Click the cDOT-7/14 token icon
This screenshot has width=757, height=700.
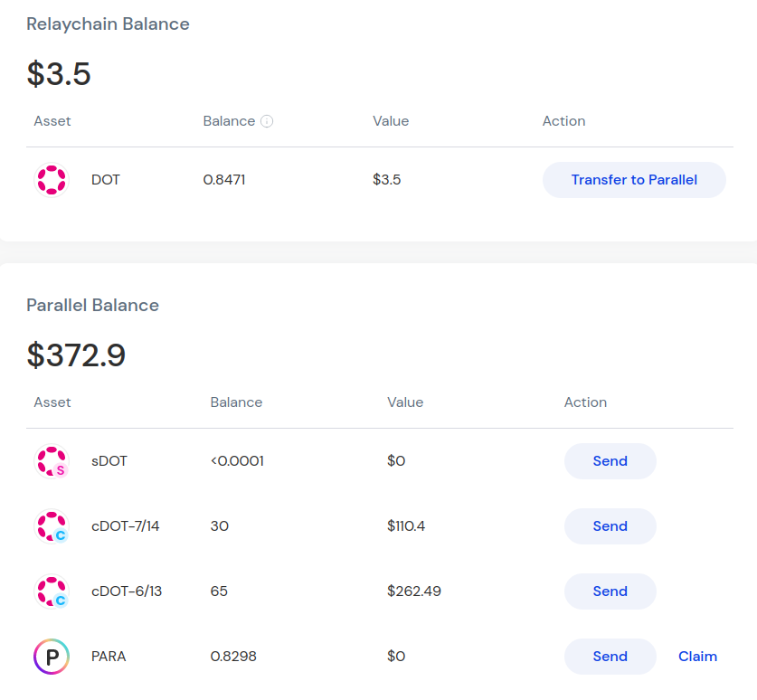pos(52,526)
